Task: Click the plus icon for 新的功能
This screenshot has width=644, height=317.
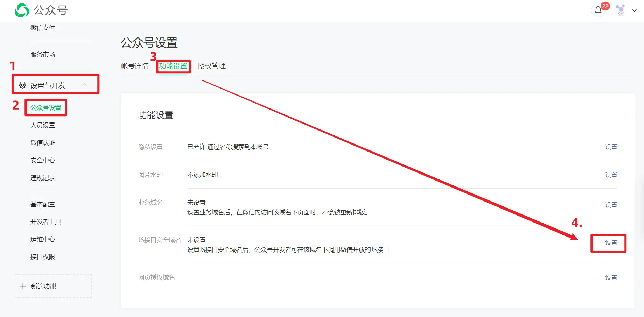Action: point(23,286)
